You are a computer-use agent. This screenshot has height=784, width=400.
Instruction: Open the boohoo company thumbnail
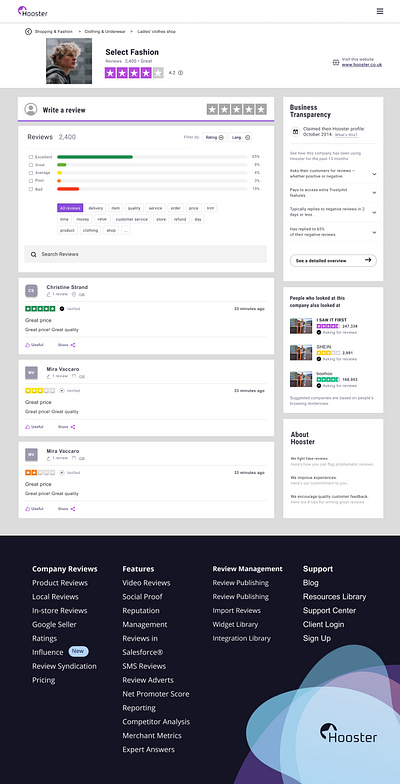coord(301,379)
